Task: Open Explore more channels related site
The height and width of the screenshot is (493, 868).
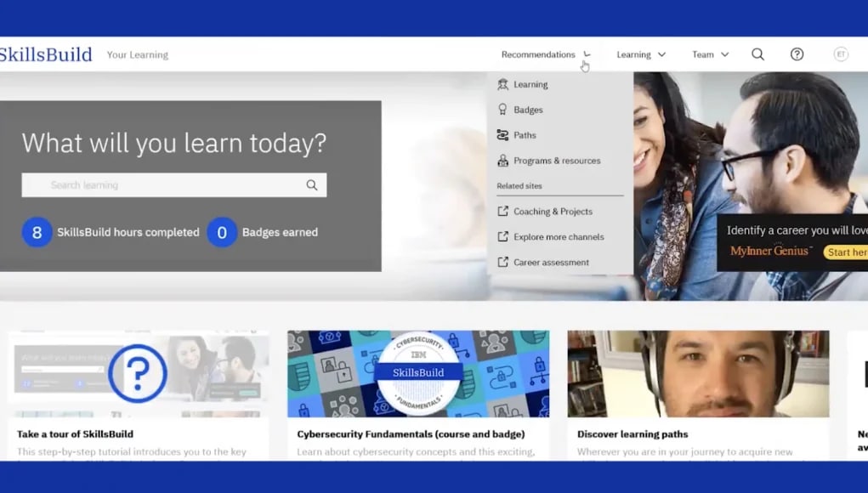Action: tap(560, 237)
